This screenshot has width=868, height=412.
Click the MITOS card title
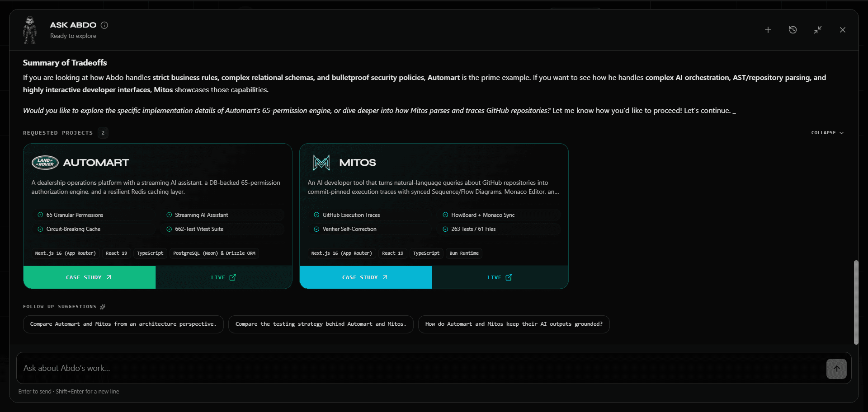point(358,163)
